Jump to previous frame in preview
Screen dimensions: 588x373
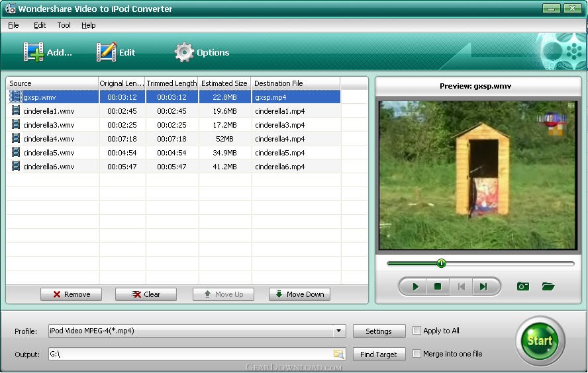point(462,287)
